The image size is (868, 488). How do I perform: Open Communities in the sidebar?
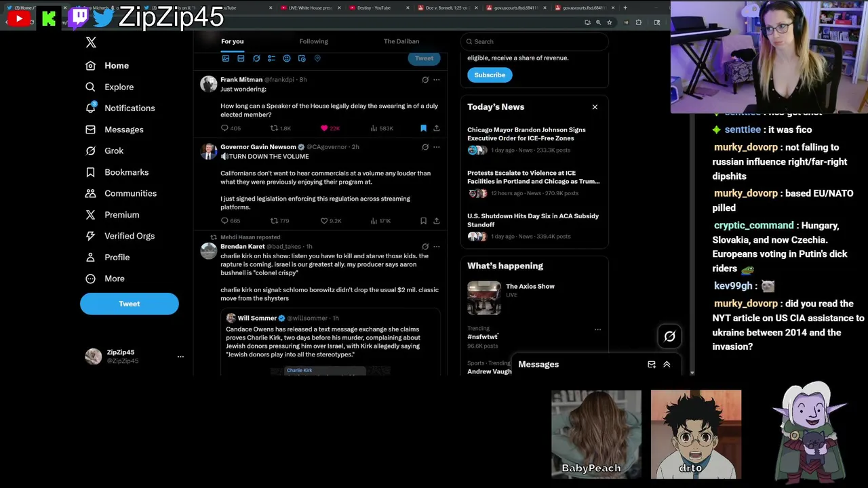(x=121, y=193)
